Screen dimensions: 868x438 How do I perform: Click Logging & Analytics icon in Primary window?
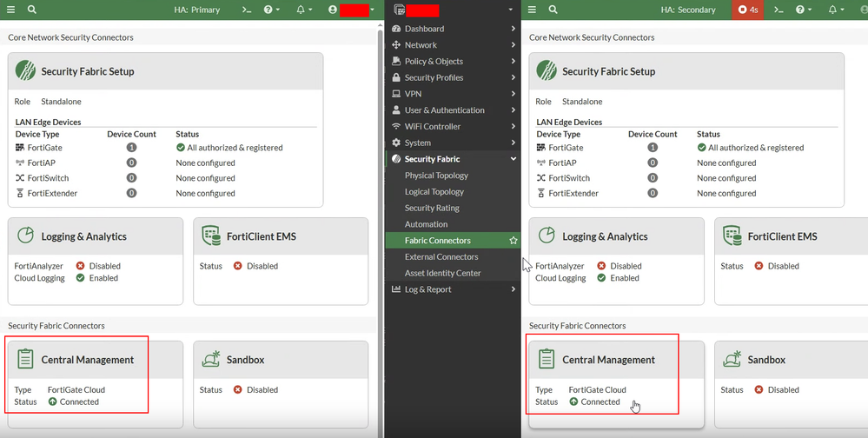(25, 236)
